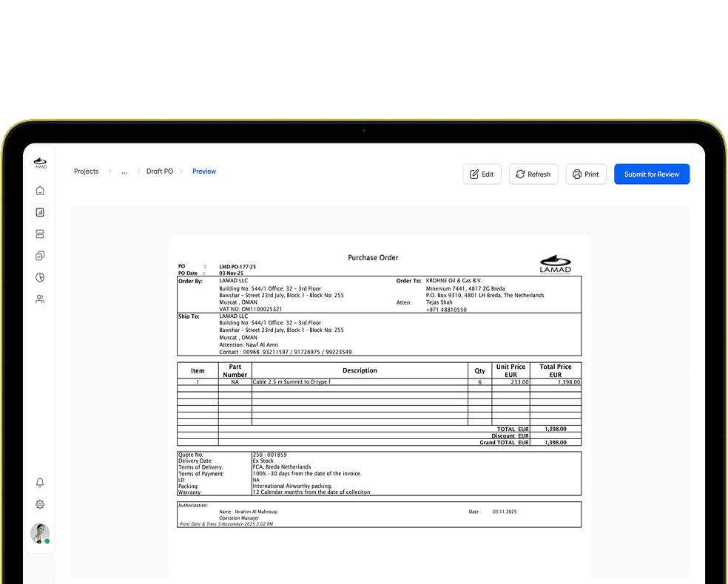
Task: Open notifications bell icon
Action: (x=40, y=483)
